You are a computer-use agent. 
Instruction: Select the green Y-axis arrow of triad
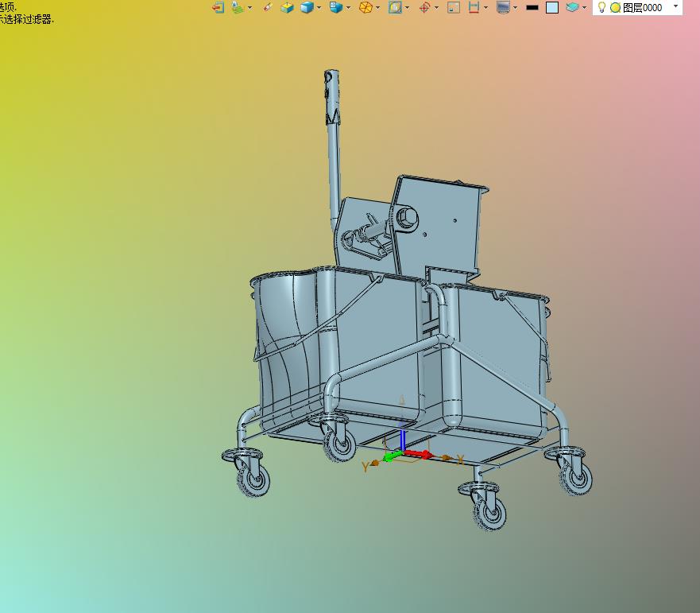[x=392, y=456]
